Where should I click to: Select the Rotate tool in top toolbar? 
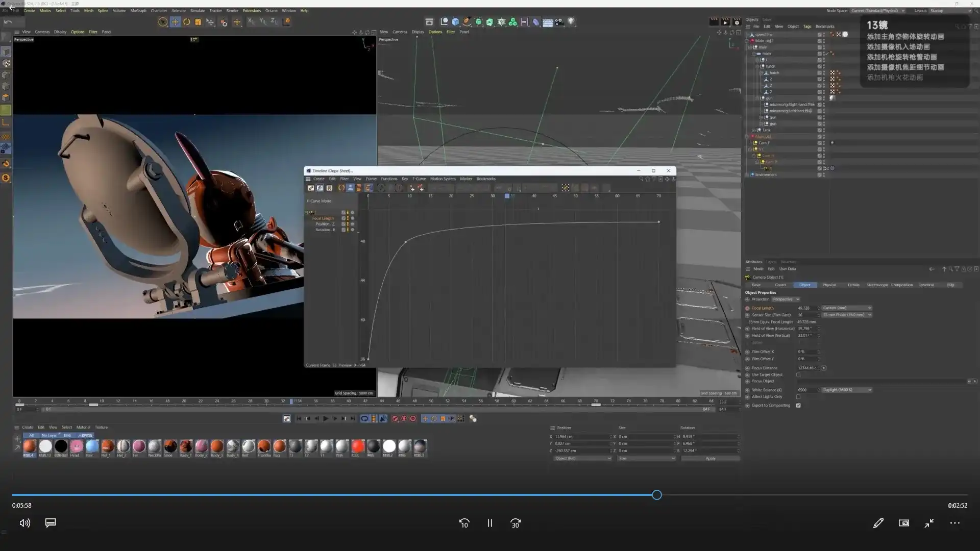pos(187,22)
